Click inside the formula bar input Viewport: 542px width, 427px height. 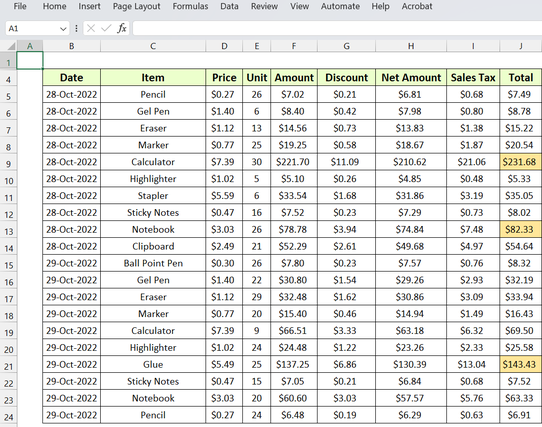[337, 28]
